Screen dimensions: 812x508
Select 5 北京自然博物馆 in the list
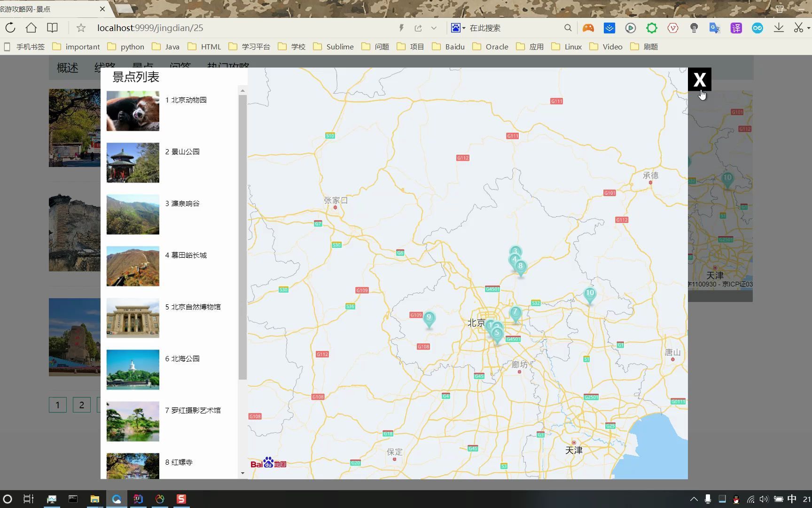[193, 307]
